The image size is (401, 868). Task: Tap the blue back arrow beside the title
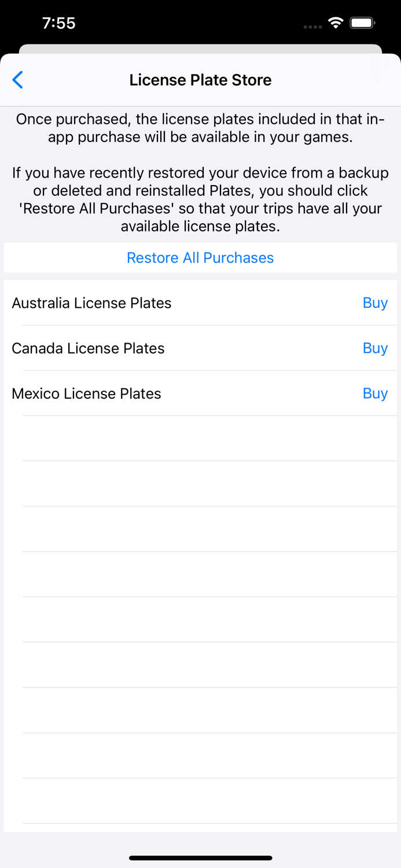click(17, 80)
